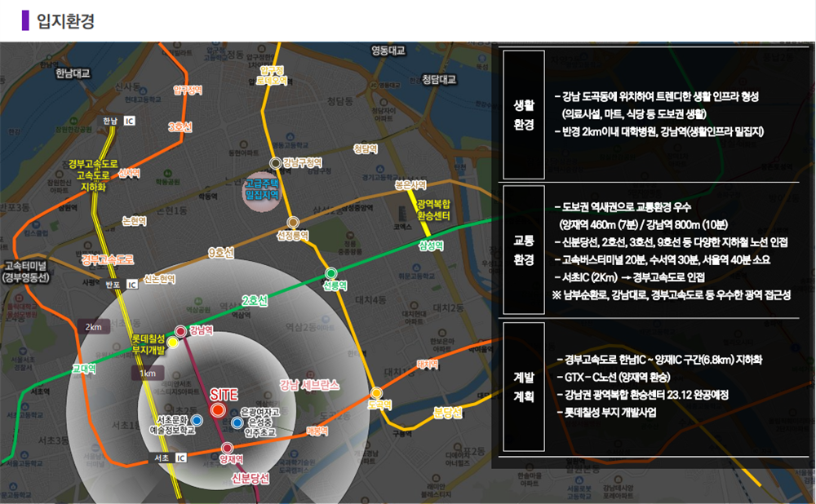Click the 양재역 station marker
816x504 pixels.
(x=228, y=449)
